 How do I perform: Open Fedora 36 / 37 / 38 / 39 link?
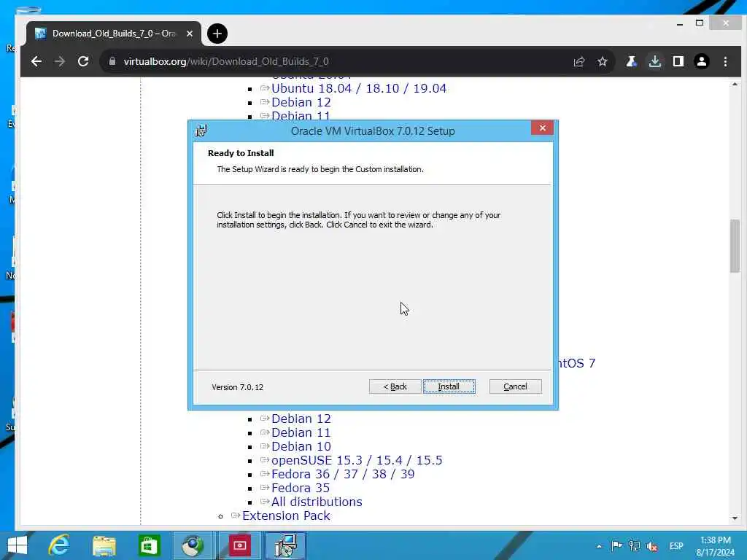(x=343, y=474)
